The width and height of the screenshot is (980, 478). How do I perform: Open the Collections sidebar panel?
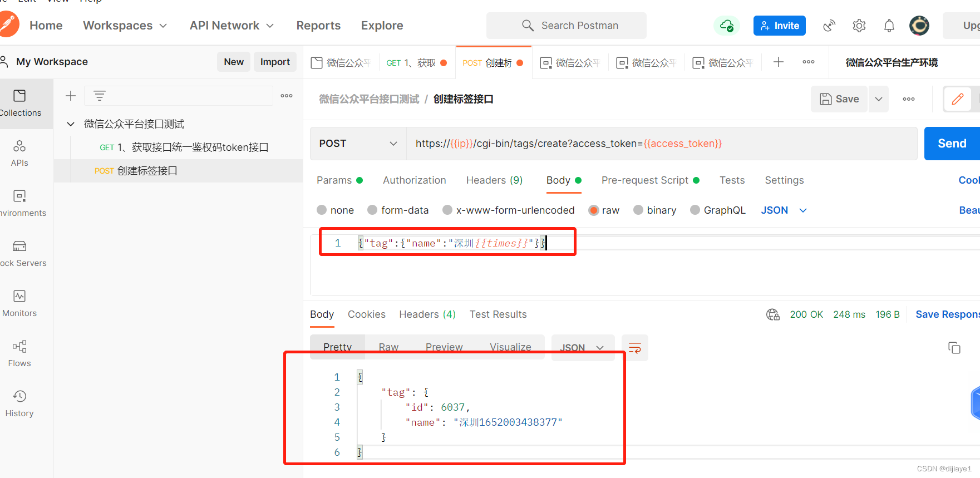(x=20, y=104)
